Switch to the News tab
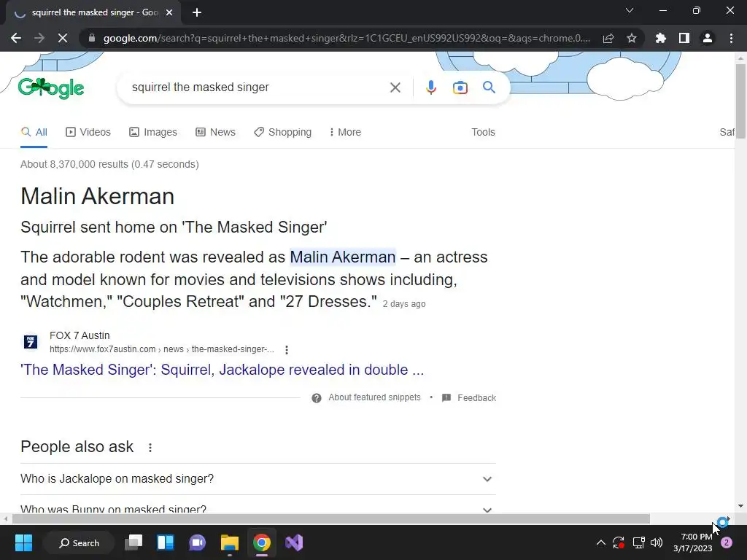The height and width of the screenshot is (560, 747). [x=215, y=133]
